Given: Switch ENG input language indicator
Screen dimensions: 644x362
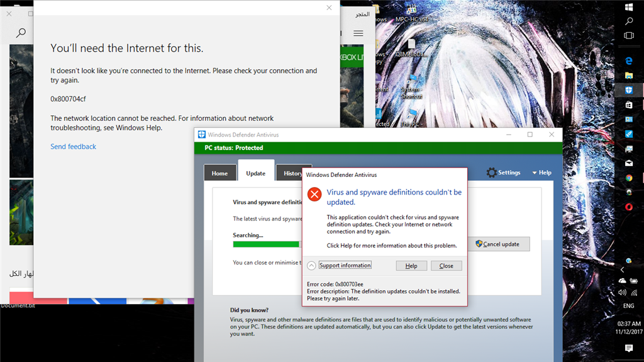Looking at the screenshot, I should (x=628, y=305).
